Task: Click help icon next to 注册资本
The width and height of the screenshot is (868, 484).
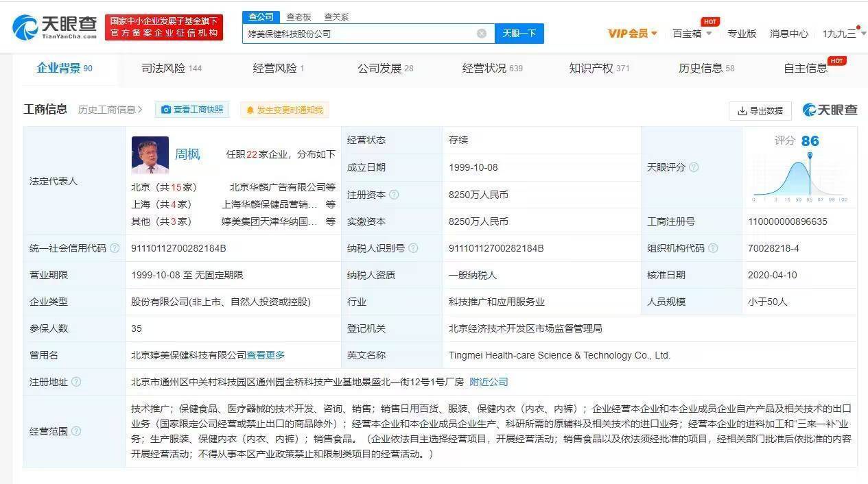Action: (394, 195)
